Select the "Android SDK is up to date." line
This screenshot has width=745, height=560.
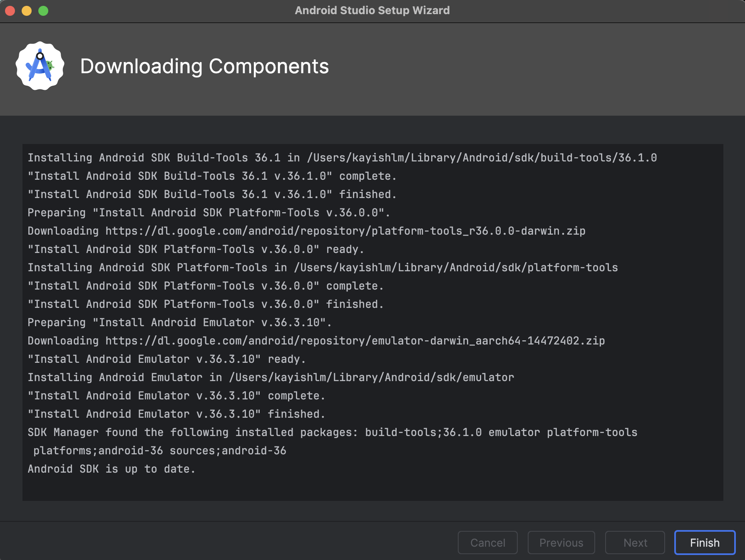pos(112,469)
